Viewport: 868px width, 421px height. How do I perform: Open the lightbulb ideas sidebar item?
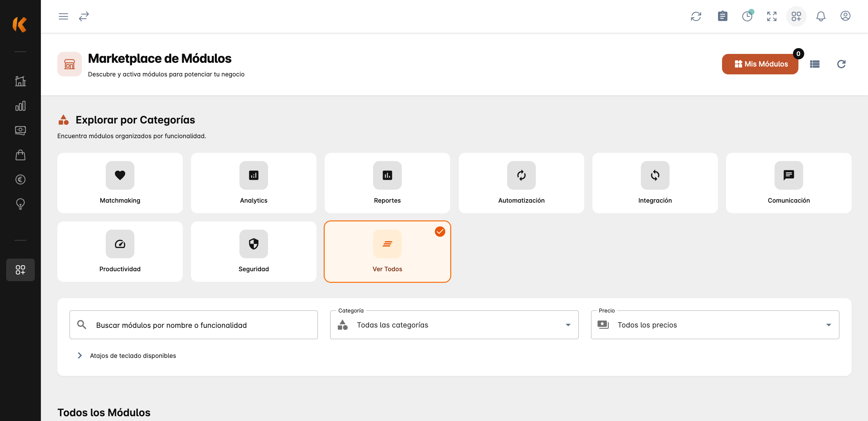click(x=20, y=204)
